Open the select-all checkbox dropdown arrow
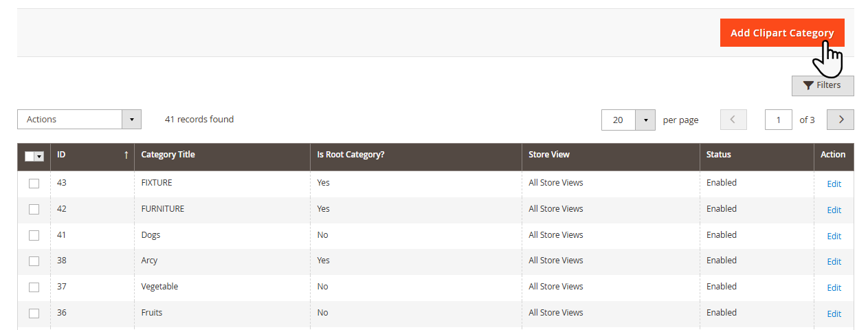The width and height of the screenshot is (868, 330). (x=39, y=157)
